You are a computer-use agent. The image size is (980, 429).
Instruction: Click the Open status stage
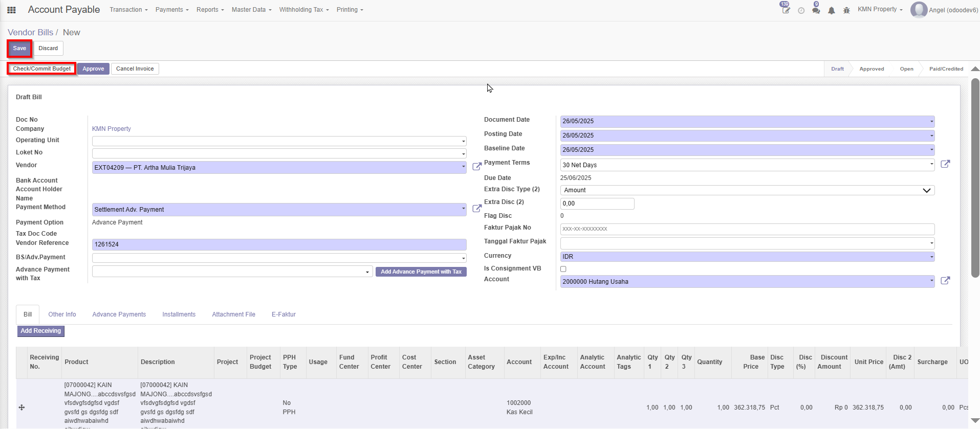coord(906,69)
